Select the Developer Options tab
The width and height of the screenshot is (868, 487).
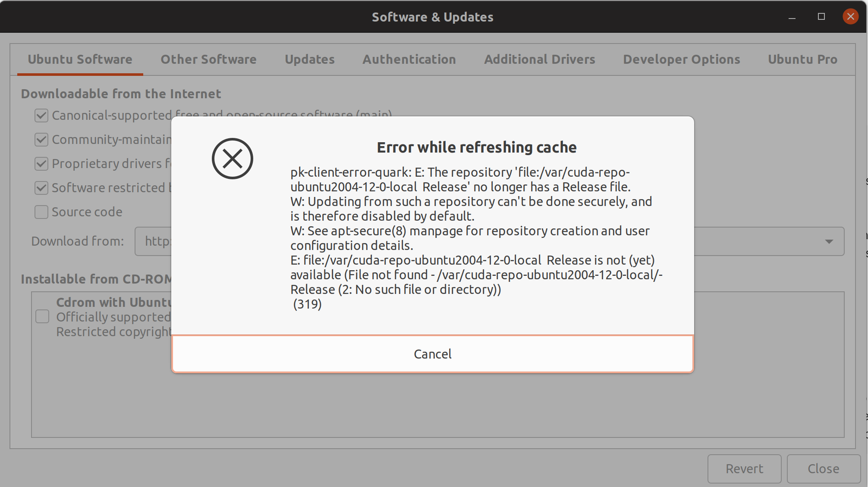pos(682,59)
